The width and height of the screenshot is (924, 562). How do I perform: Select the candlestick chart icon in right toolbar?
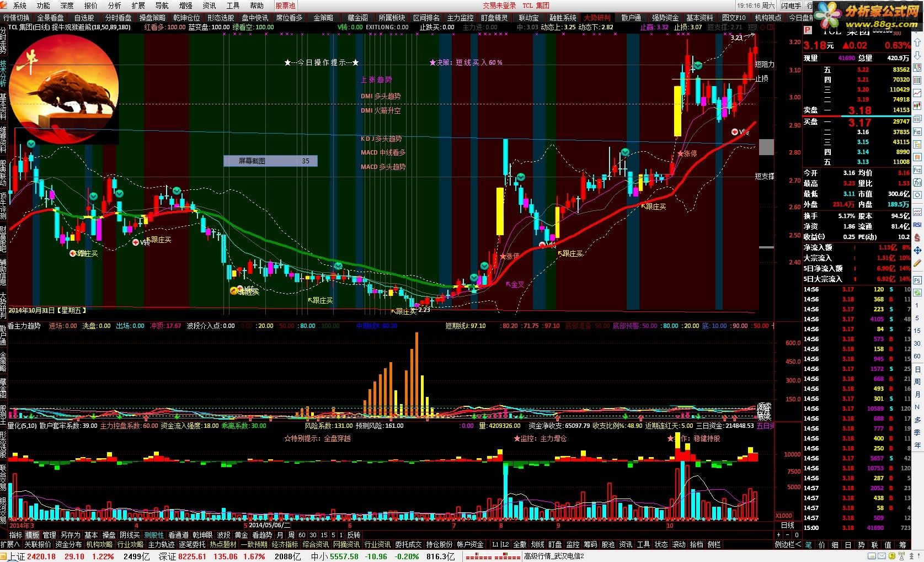point(918,106)
